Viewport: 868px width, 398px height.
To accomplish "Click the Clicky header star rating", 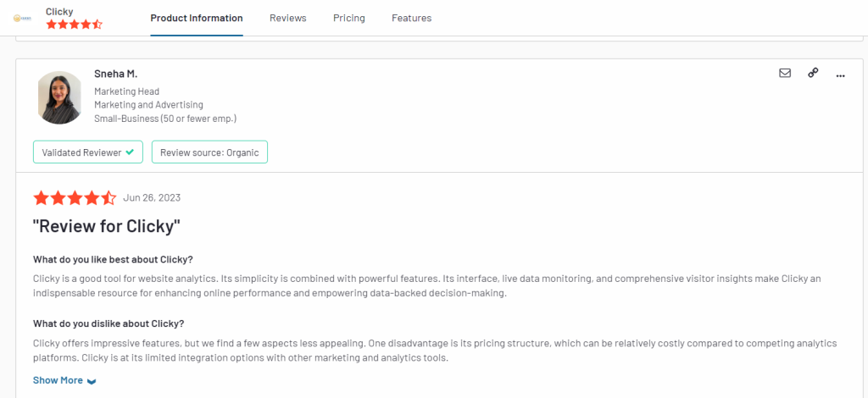I will [75, 25].
